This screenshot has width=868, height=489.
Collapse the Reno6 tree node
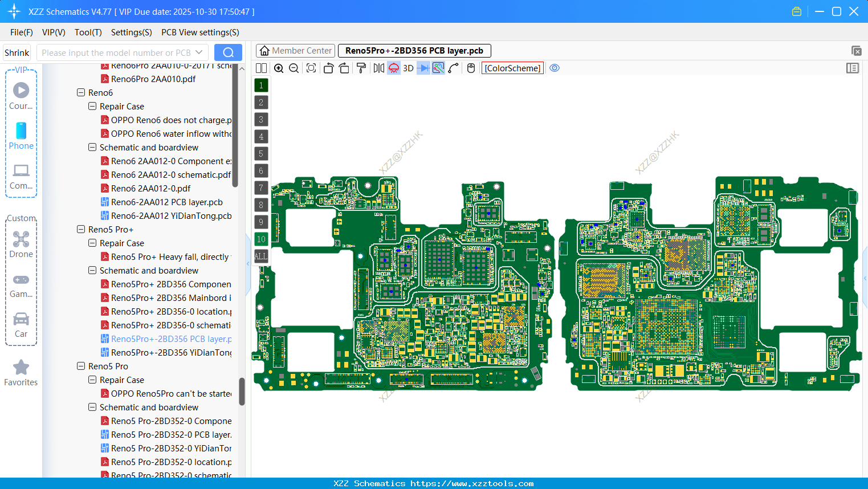pyautogui.click(x=80, y=92)
